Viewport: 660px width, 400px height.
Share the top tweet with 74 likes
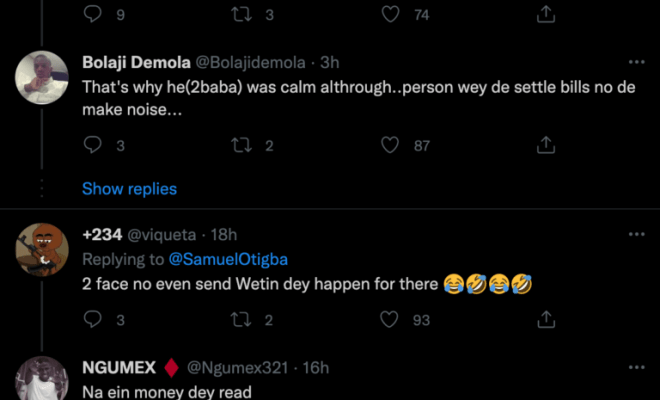coord(546,14)
